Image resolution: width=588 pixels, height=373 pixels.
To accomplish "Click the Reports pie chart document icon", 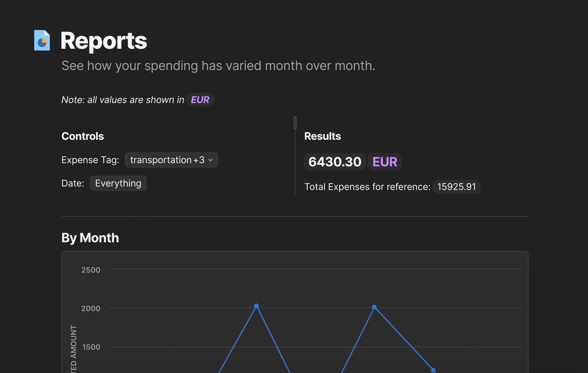I will tap(42, 40).
